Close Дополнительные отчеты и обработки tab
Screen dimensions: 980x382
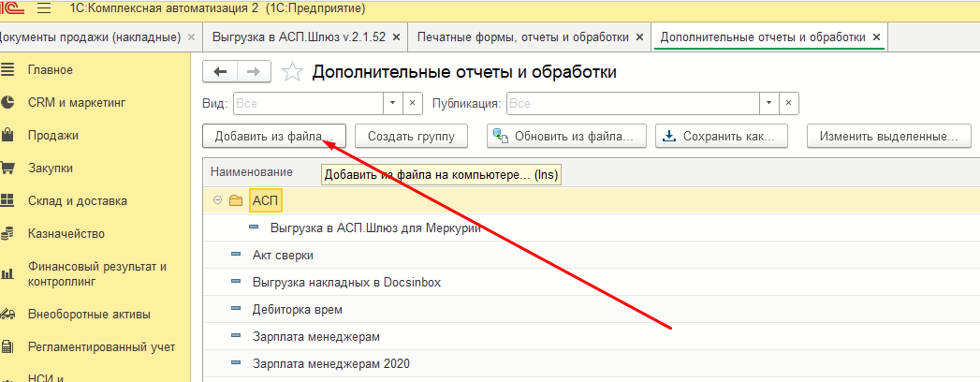[876, 37]
